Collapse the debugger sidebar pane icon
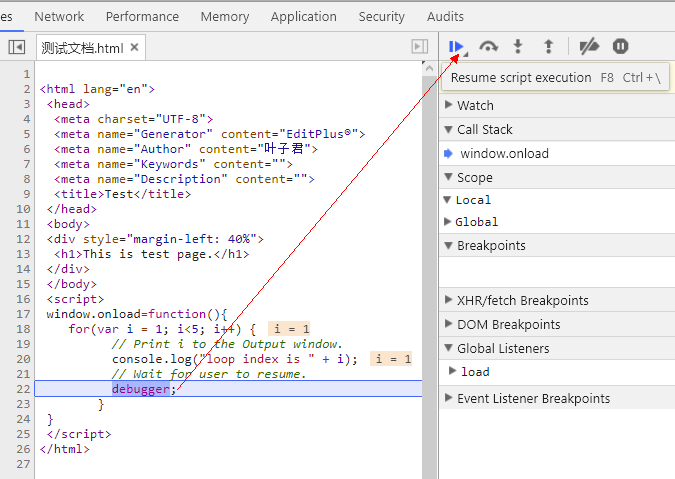This screenshot has height=479, width=675. pyautogui.click(x=420, y=47)
